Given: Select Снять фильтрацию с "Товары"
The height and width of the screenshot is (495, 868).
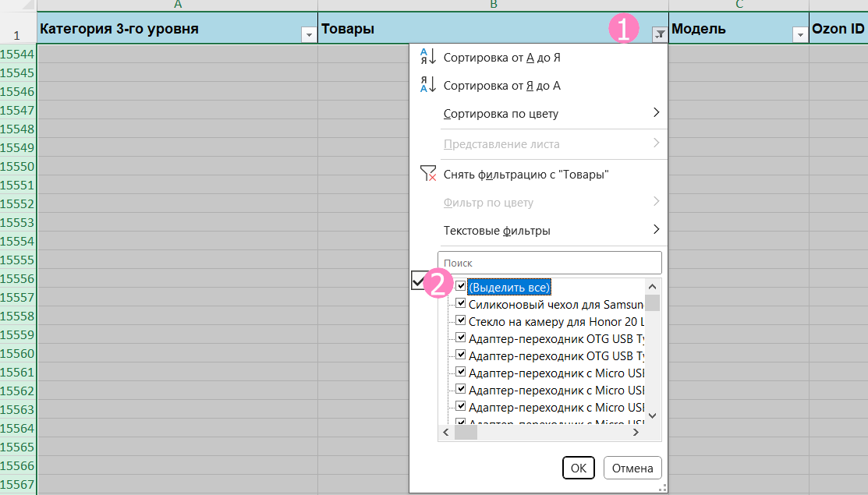Looking at the screenshot, I should (x=526, y=175).
